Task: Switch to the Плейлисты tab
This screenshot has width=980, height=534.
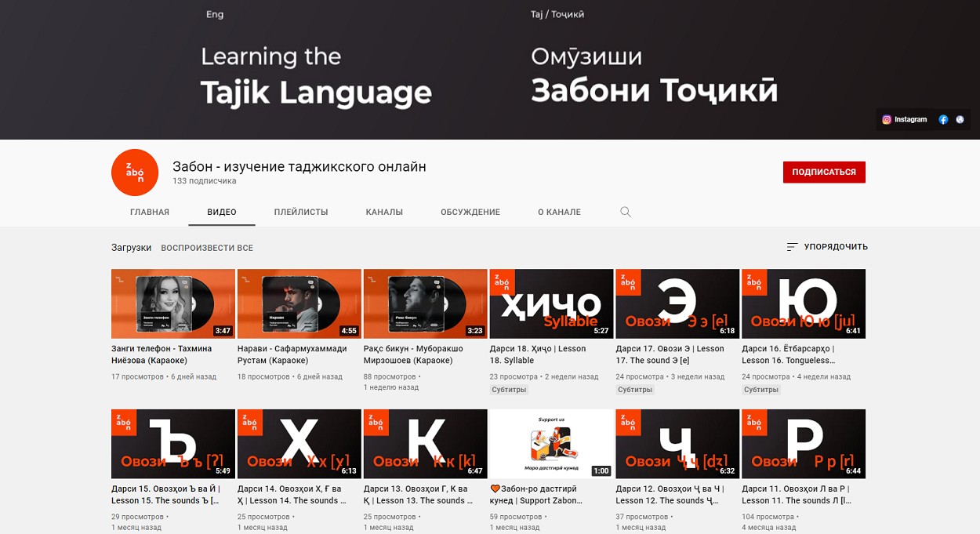Action: [x=301, y=212]
